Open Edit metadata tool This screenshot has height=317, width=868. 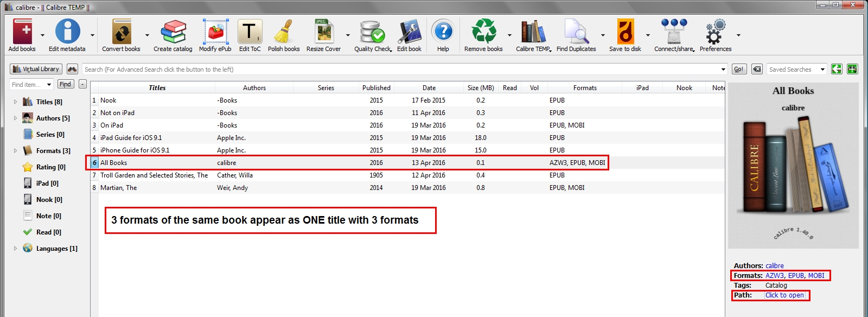[x=67, y=31]
